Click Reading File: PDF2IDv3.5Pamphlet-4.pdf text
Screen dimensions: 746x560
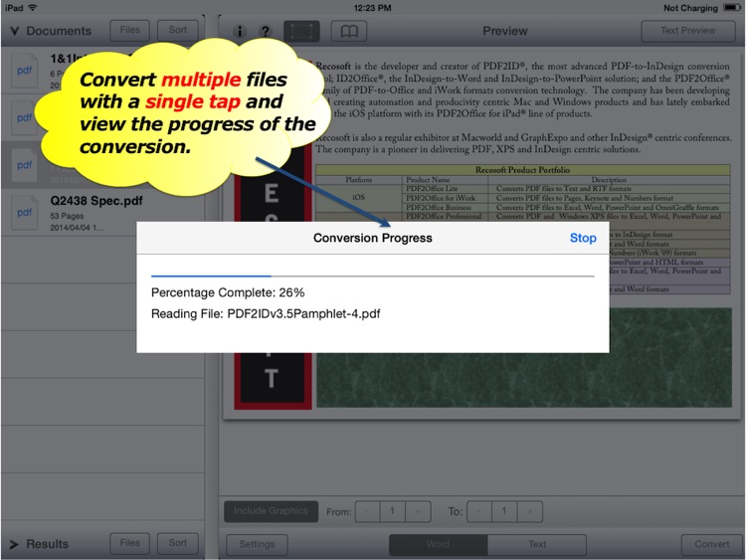point(266,314)
